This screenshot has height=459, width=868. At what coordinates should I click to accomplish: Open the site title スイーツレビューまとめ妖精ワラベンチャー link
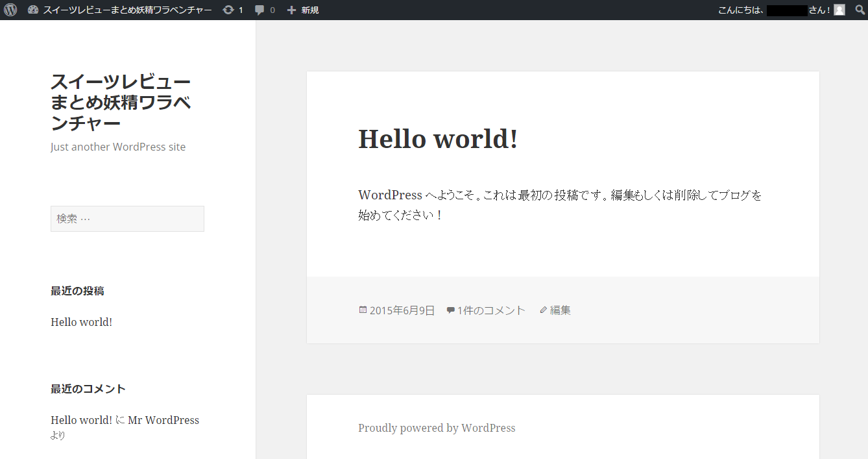point(121,102)
